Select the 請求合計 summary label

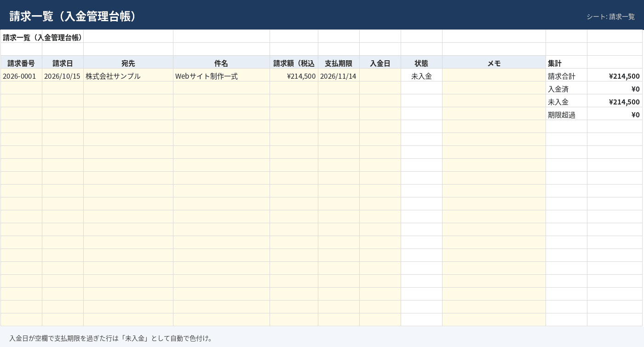[x=566, y=76]
